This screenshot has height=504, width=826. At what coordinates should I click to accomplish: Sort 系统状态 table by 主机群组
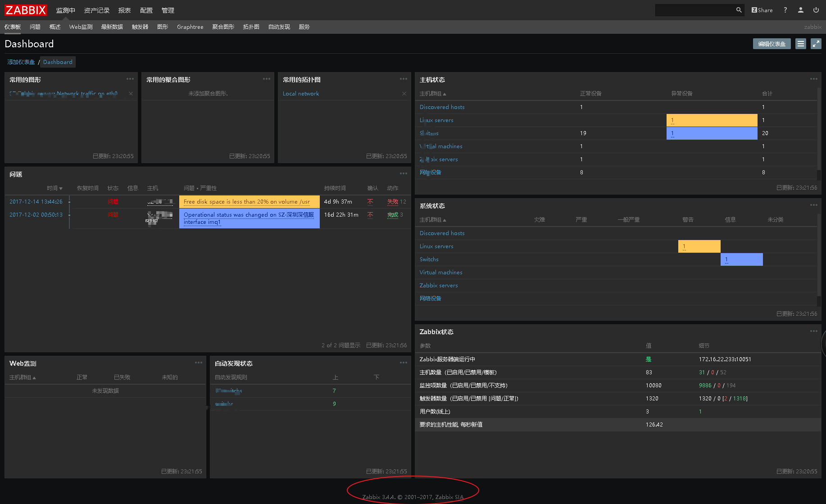pos(433,220)
